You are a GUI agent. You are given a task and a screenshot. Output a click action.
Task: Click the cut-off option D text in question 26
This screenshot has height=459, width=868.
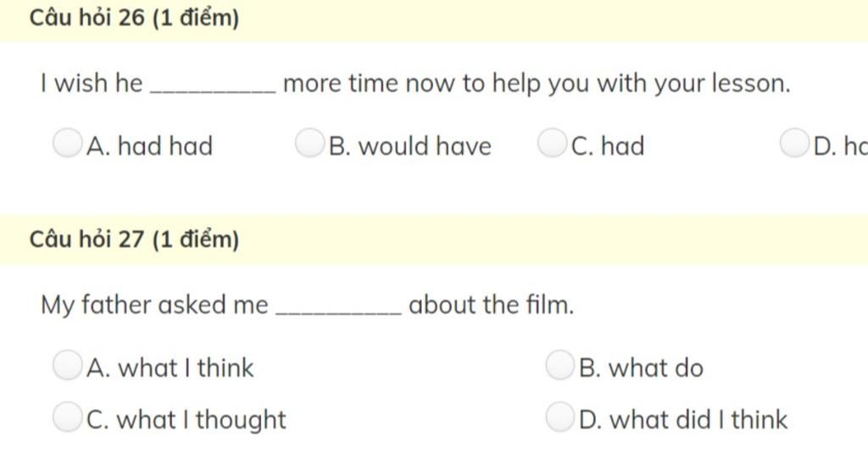[840, 147]
